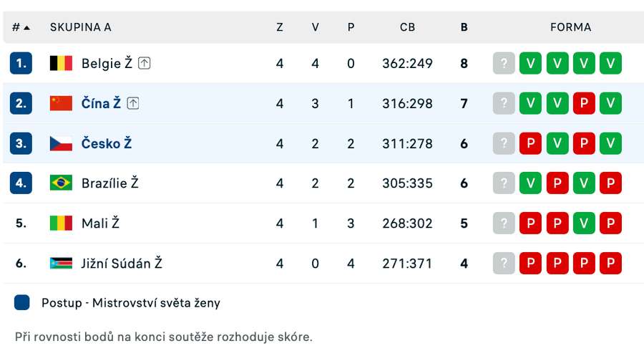This screenshot has height=351, width=644.
Task: Click promotion arrow icon next to Čína Ž
Action: 133,103
